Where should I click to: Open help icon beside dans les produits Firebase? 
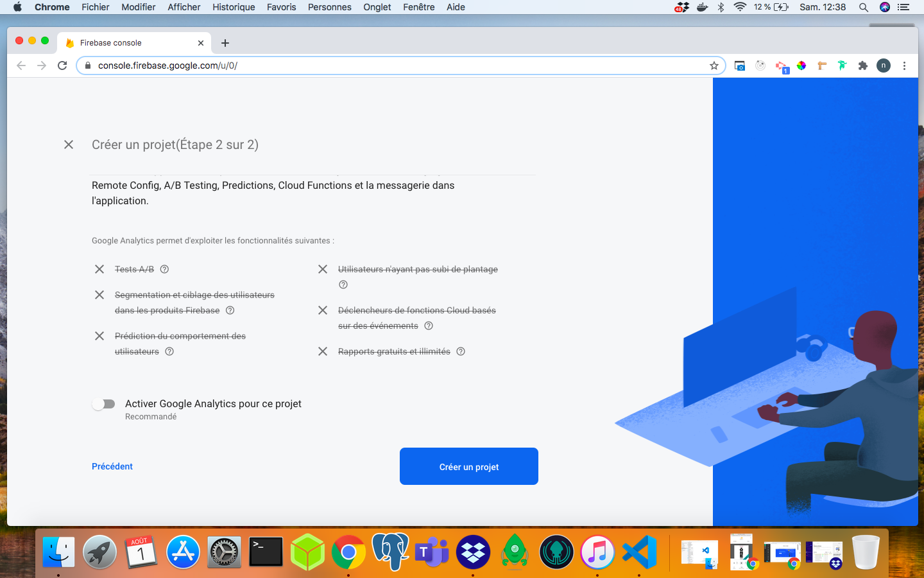coord(230,310)
